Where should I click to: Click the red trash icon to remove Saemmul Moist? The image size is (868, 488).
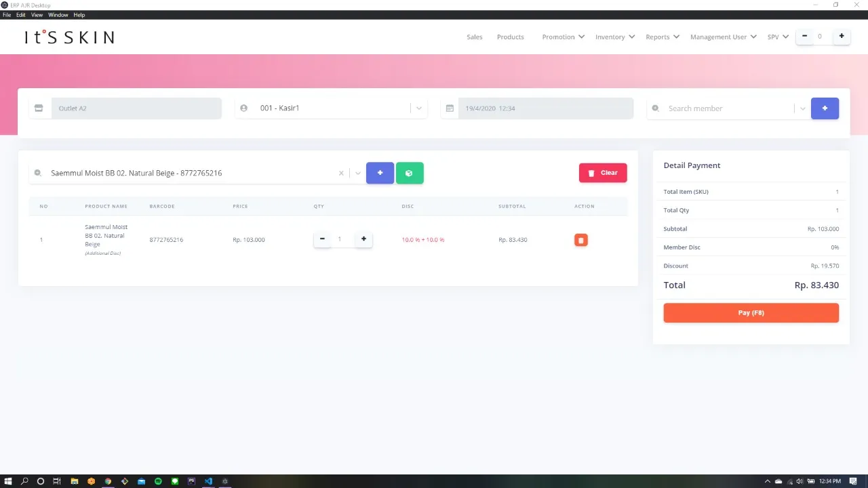click(x=580, y=239)
